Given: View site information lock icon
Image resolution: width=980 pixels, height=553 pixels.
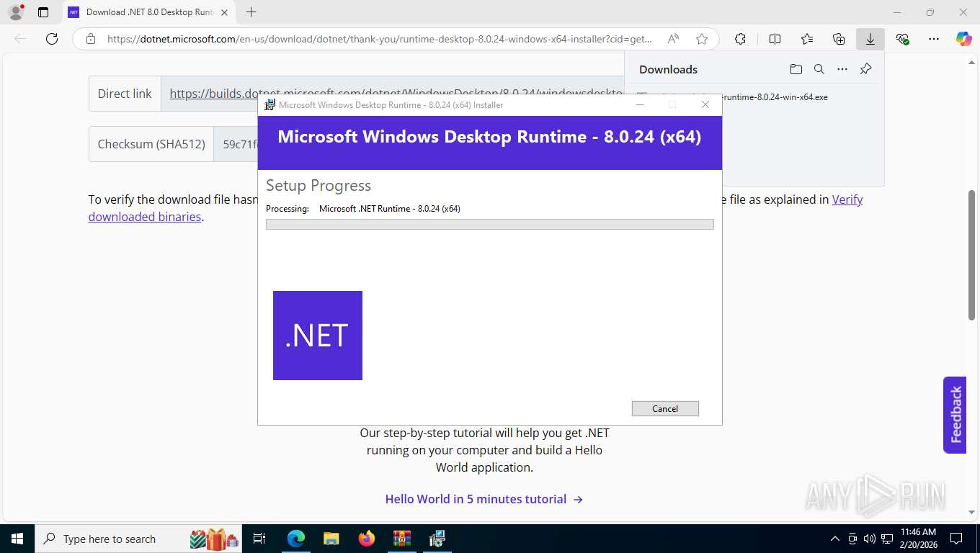Looking at the screenshot, I should (90, 40).
